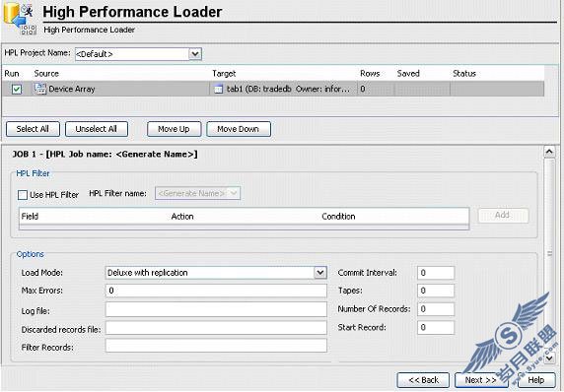This screenshot has height=392, width=564.
Task: Enable the Use HPL Filter checkbox
Action: coord(23,195)
